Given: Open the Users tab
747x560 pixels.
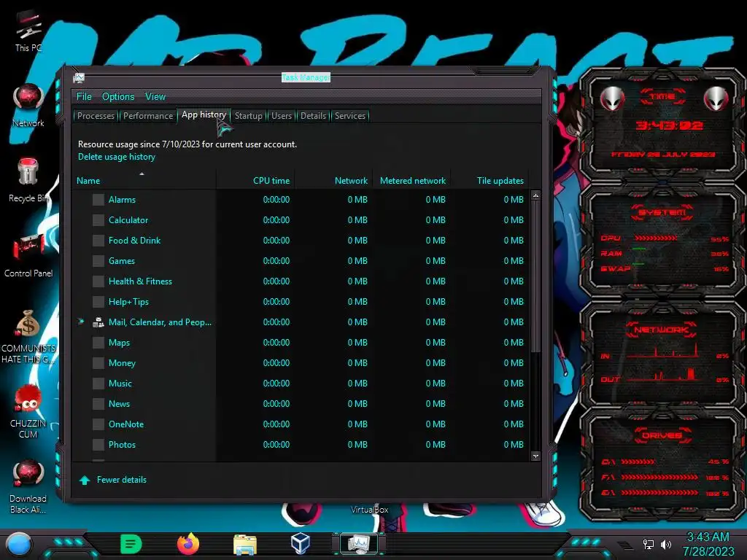Looking at the screenshot, I should [282, 116].
